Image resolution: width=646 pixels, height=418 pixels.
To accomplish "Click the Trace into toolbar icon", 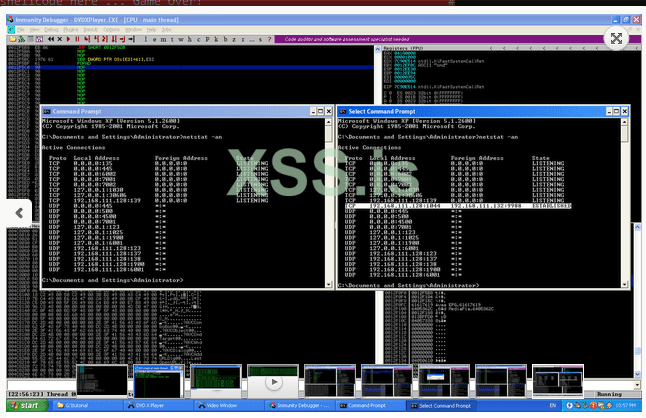I will (105, 39).
